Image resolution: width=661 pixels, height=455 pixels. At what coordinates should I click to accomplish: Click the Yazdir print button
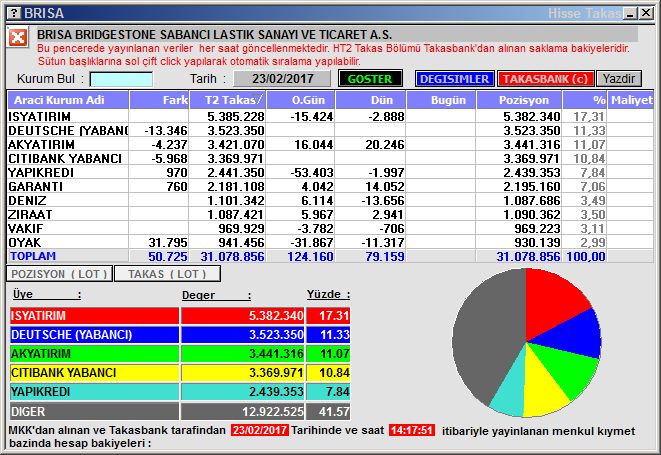pos(619,79)
